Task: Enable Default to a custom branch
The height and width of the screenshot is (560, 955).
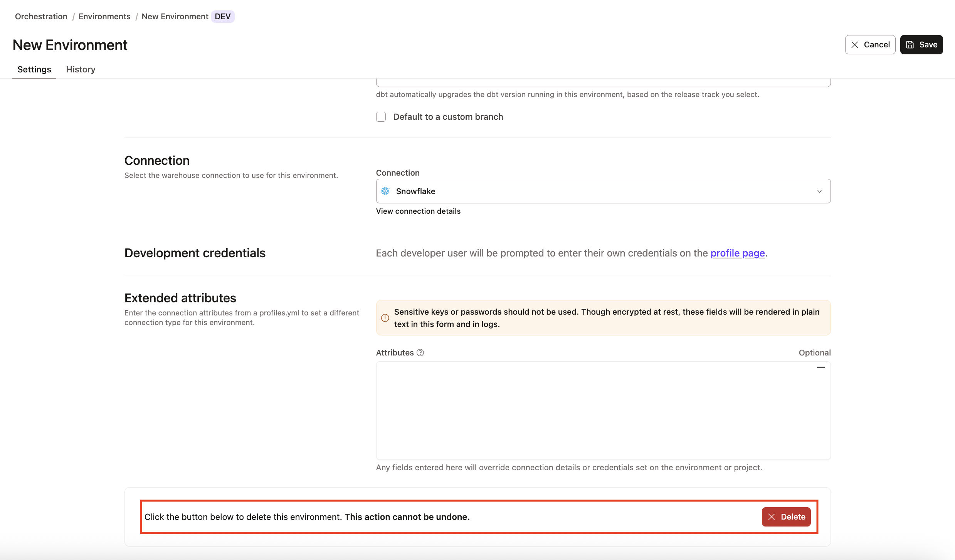Action: 381,117
